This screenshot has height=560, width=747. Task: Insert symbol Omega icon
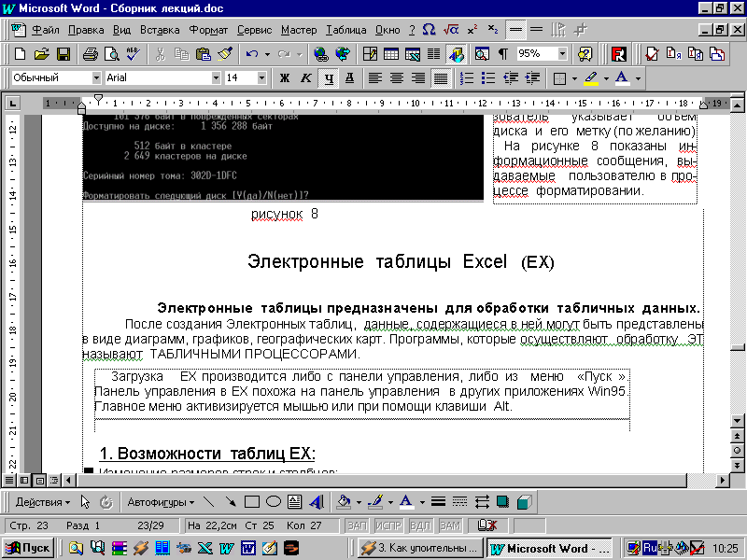tap(430, 30)
